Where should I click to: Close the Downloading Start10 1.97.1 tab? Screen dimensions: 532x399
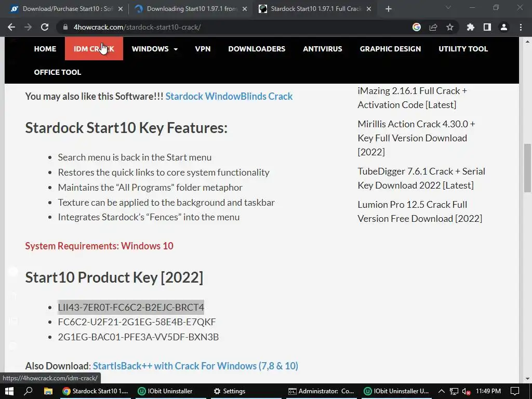pos(245,9)
